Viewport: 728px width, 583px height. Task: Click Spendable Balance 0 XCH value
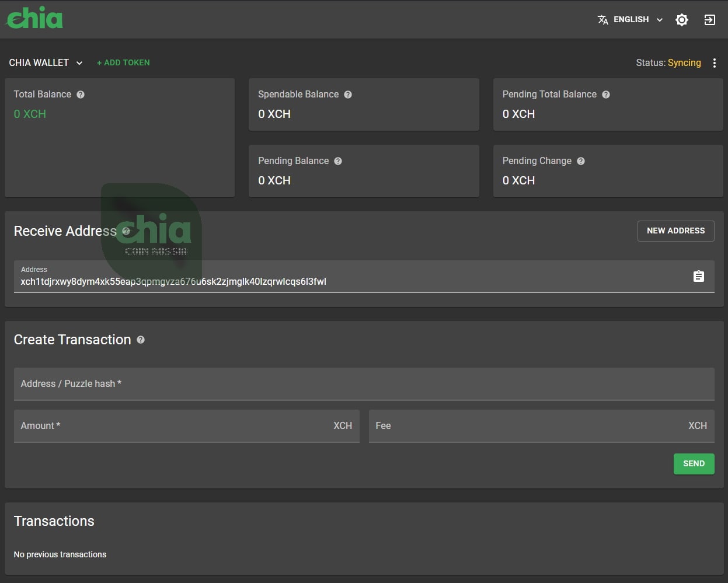(x=274, y=114)
